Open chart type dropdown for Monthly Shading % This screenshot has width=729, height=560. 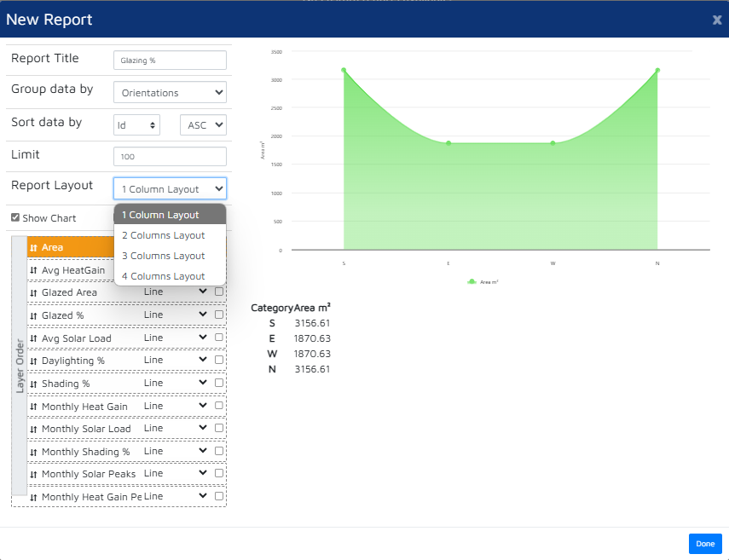click(176, 451)
